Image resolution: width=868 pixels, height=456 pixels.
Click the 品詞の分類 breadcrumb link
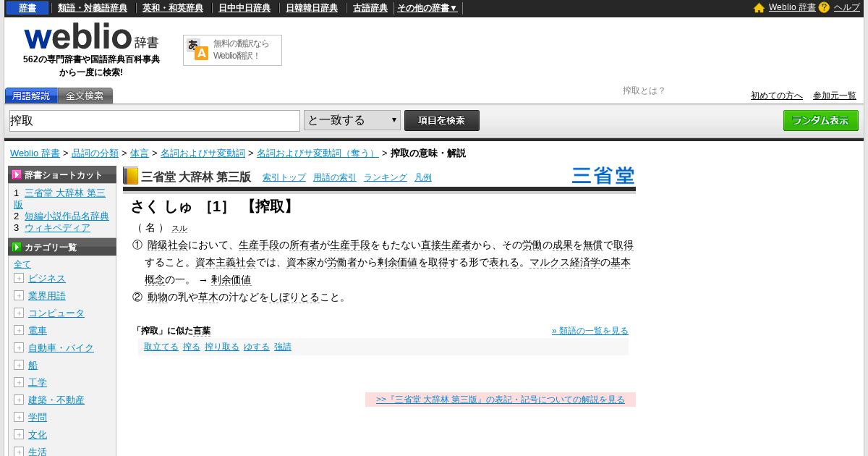point(95,153)
